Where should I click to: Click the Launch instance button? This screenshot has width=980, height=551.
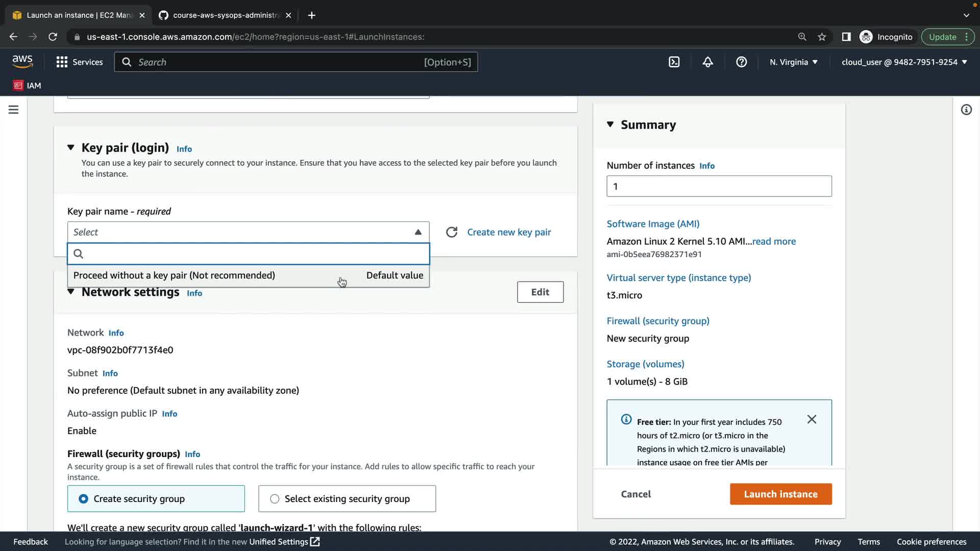click(x=780, y=494)
